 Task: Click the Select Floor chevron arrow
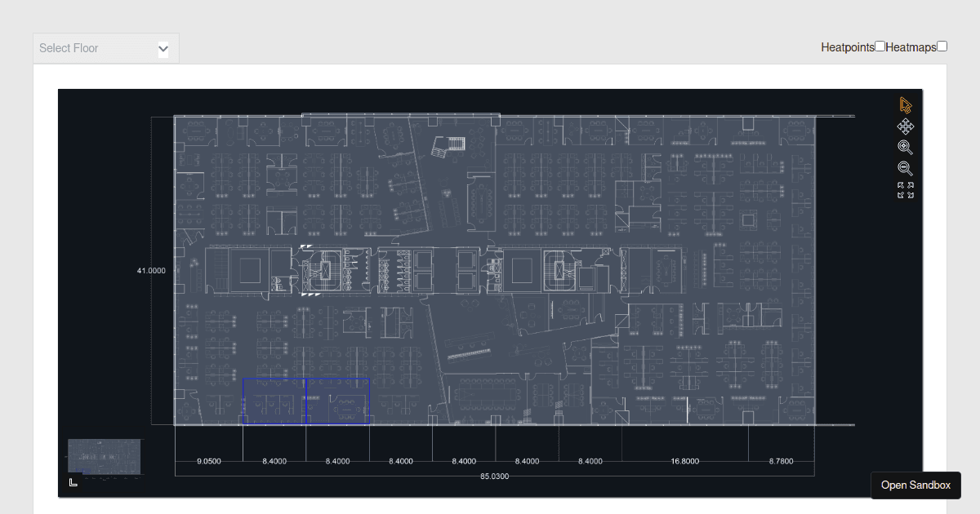163,49
